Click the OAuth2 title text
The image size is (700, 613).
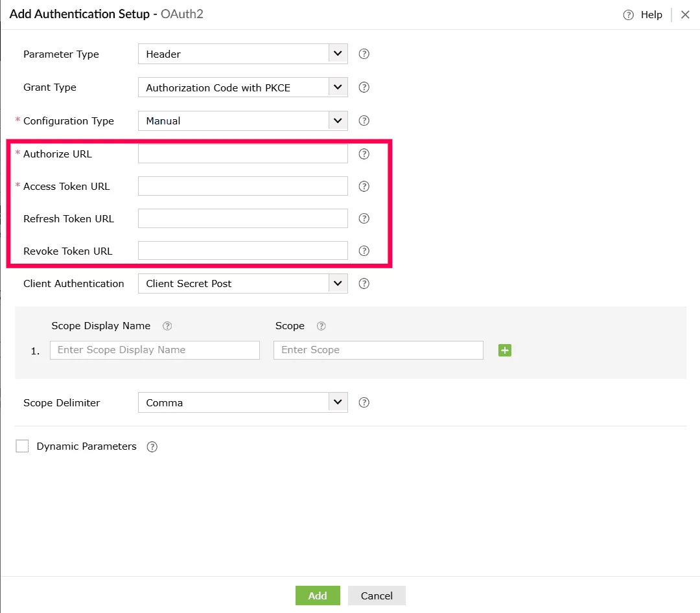point(182,14)
